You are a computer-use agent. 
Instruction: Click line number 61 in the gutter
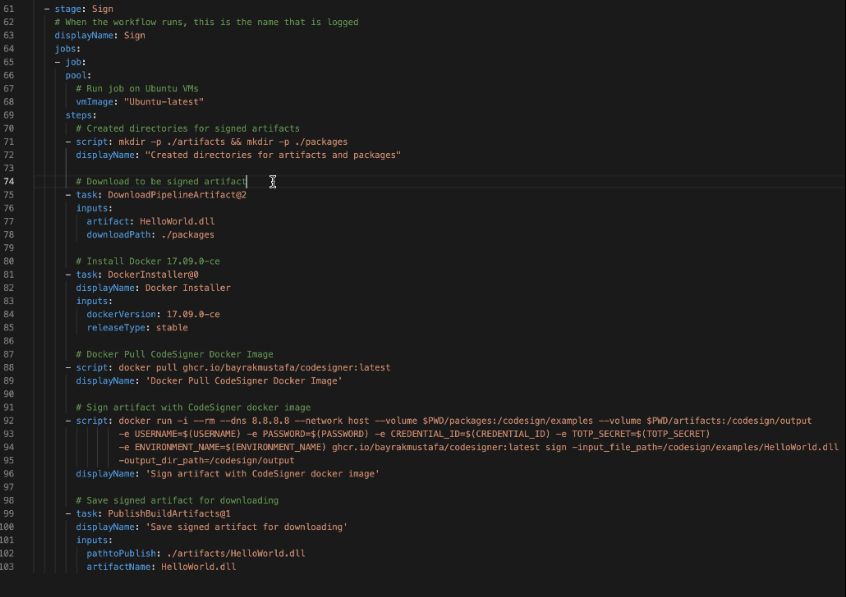coord(9,9)
